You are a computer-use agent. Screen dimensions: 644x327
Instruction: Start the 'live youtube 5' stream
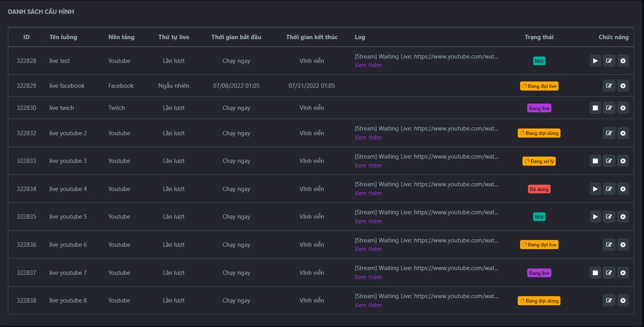(x=595, y=217)
